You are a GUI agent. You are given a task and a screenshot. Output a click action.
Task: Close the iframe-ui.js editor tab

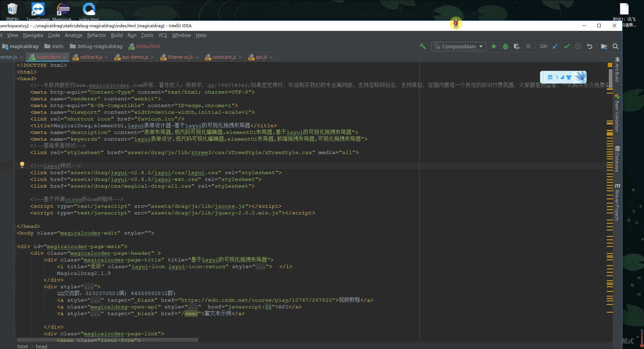pos(197,57)
